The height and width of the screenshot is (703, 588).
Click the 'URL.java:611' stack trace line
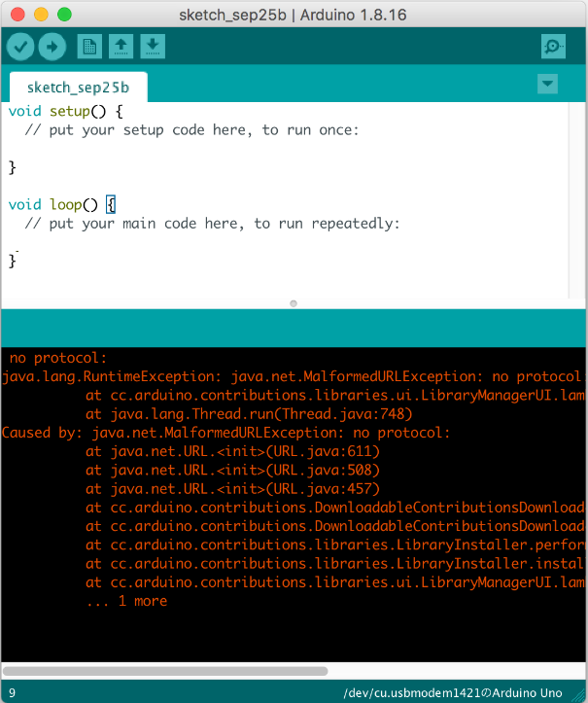232,451
